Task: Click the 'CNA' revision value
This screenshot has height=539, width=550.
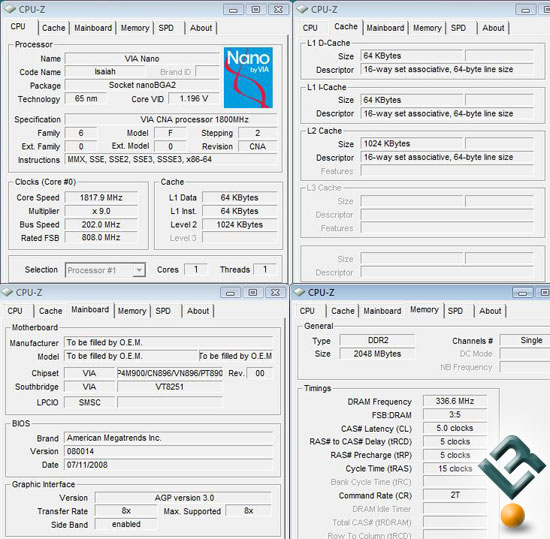Action: tap(258, 146)
